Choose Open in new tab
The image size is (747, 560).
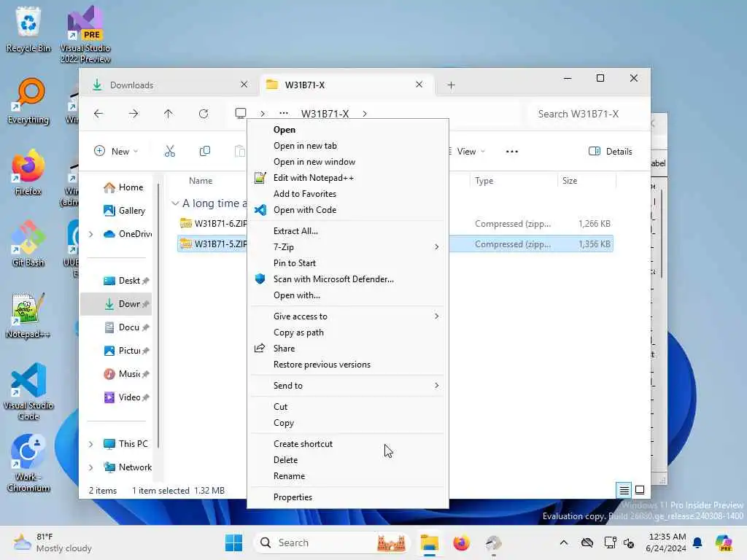tap(347, 146)
